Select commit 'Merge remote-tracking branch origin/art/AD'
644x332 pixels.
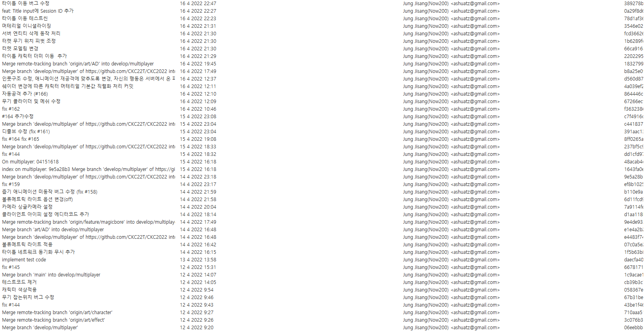click(78, 64)
